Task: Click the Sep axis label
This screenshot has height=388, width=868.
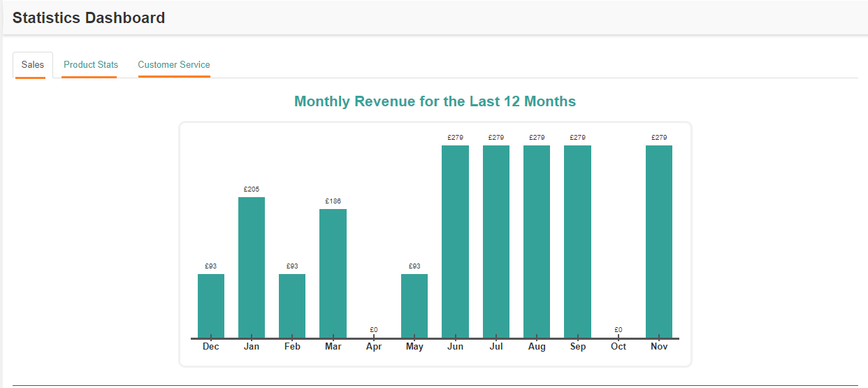Action: pyautogui.click(x=577, y=347)
